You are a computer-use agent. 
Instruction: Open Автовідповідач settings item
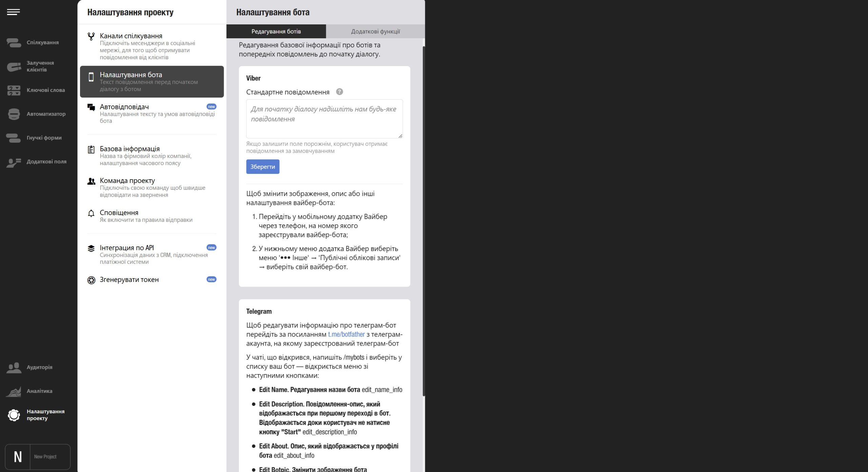pyautogui.click(x=152, y=114)
